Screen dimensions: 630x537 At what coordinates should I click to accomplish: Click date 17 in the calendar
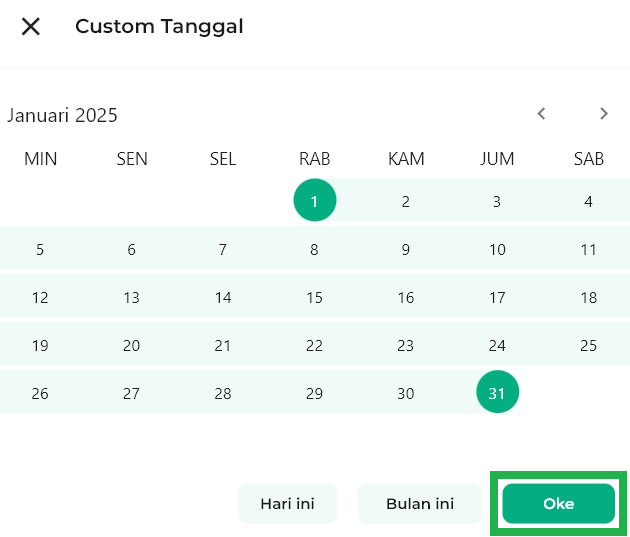pyautogui.click(x=497, y=298)
